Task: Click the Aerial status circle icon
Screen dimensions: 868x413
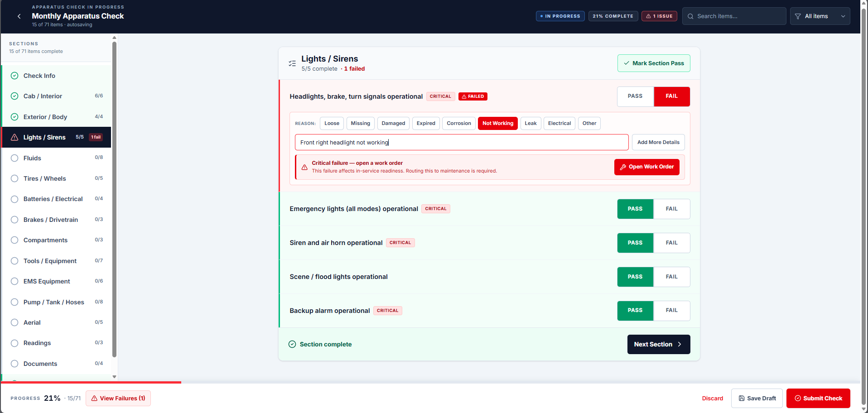Action: pos(14,322)
